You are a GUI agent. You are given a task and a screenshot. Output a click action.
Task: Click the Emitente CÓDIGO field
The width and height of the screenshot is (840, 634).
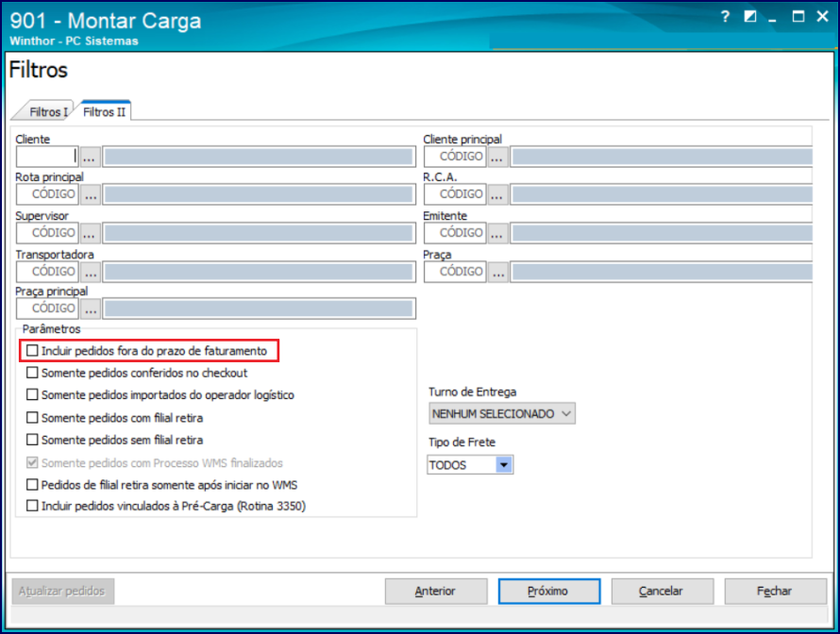pos(455,233)
